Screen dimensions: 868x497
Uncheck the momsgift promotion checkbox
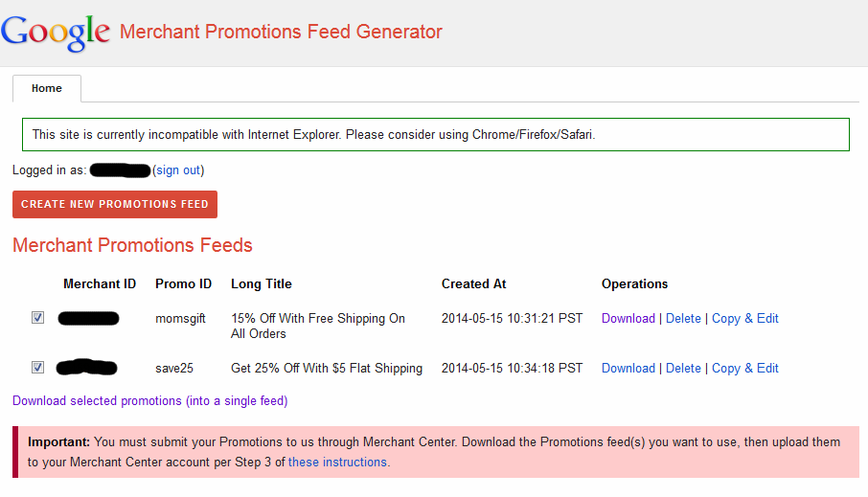coord(37,318)
